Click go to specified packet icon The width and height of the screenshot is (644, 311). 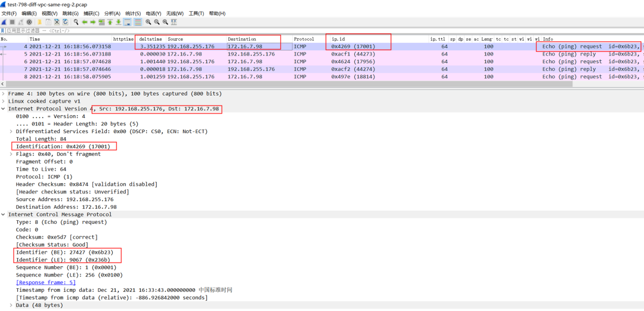[101, 22]
